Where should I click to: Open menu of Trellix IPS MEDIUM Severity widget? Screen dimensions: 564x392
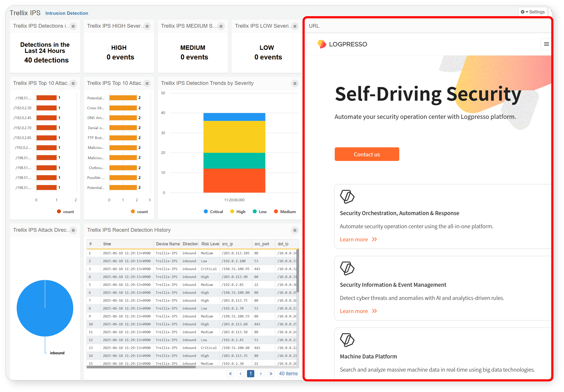coord(221,26)
